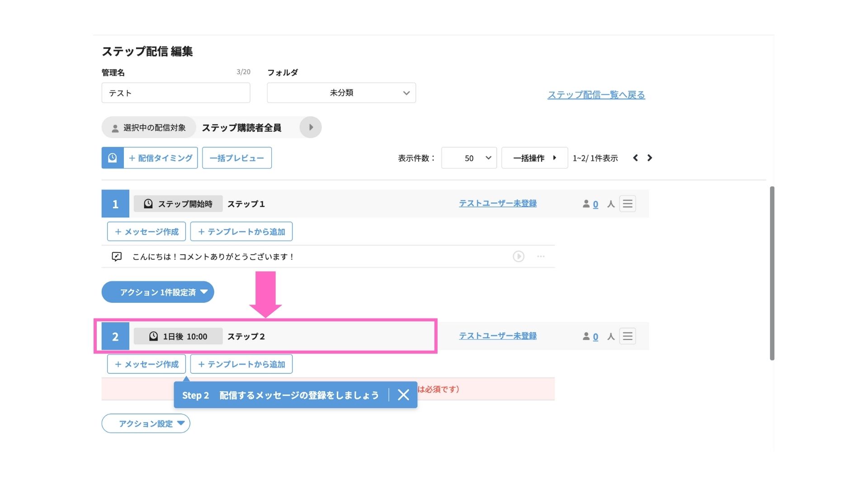This screenshot has width=868, height=488.
Task: Click the message icon beside こんにちは message
Action: (117, 257)
